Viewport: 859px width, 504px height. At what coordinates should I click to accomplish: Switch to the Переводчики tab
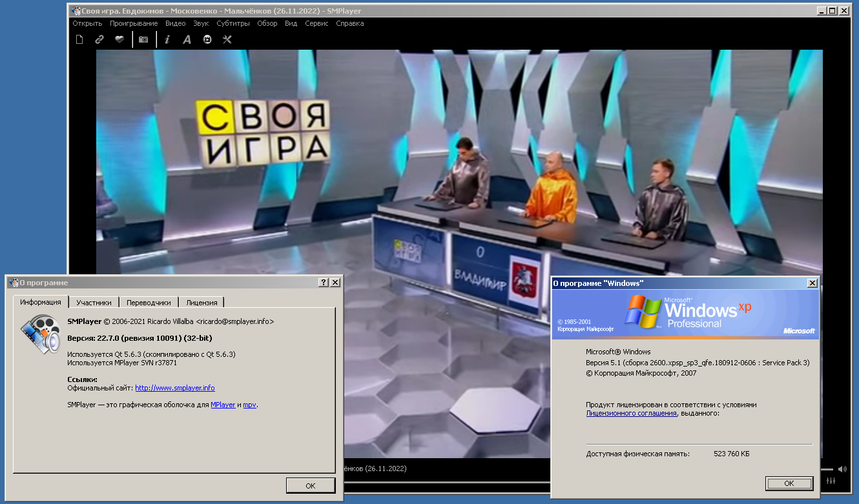[x=149, y=302]
